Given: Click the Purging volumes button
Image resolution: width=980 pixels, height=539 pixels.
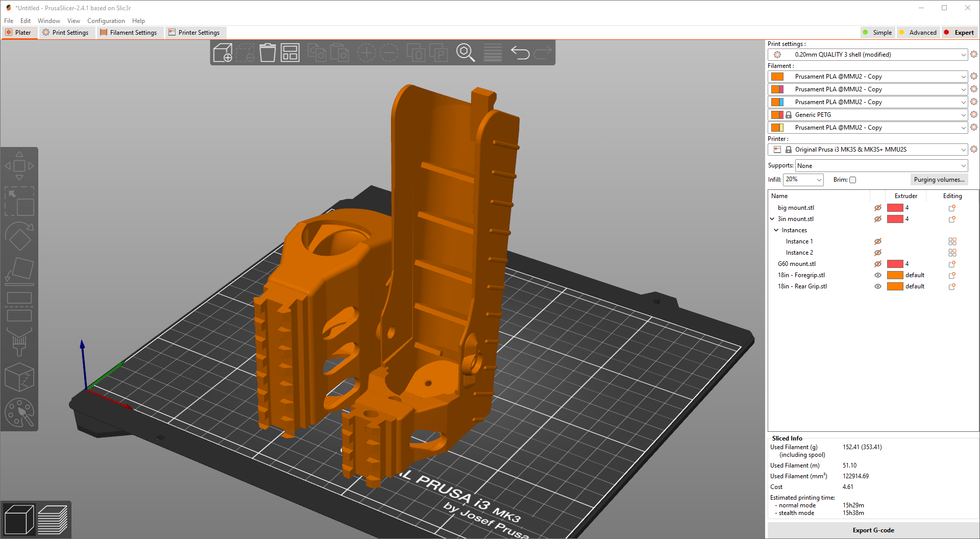Looking at the screenshot, I should pos(939,180).
